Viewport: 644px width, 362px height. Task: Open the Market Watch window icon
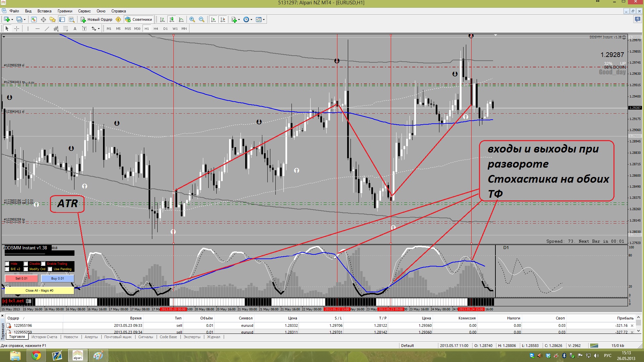tap(34, 19)
